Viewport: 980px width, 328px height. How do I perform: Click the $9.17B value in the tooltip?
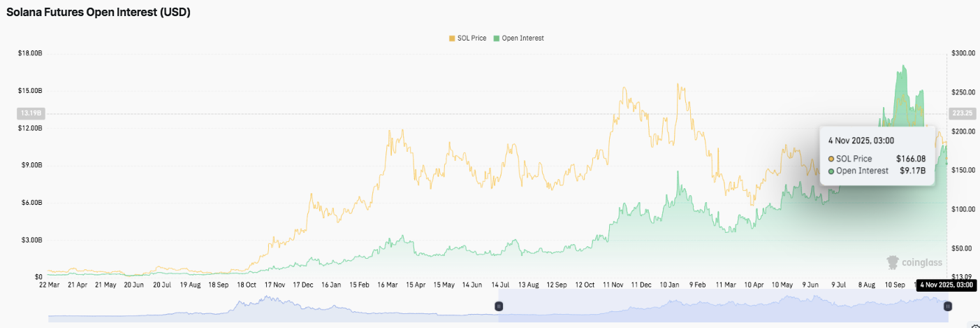pos(911,171)
